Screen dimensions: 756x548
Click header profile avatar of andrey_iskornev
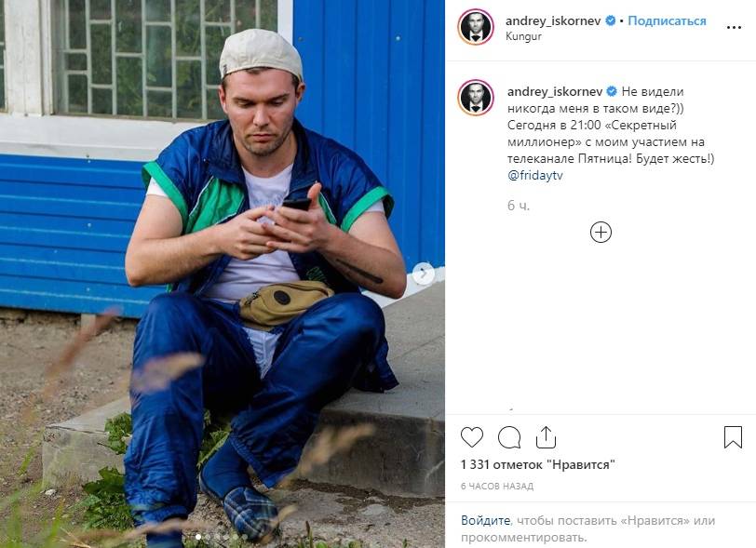click(x=476, y=27)
